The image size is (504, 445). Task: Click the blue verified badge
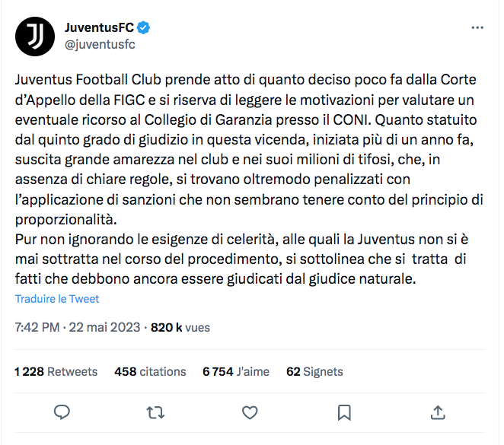(143, 28)
